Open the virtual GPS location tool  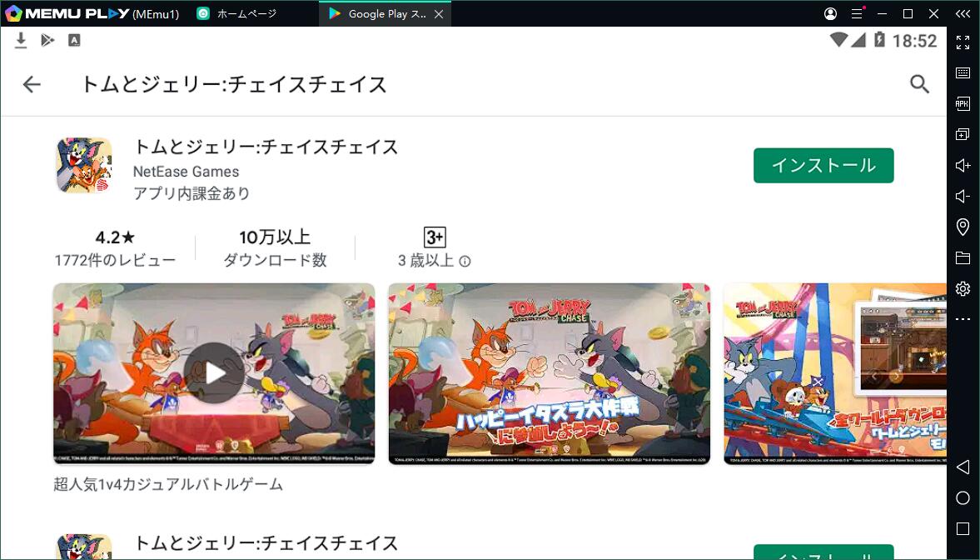click(963, 227)
